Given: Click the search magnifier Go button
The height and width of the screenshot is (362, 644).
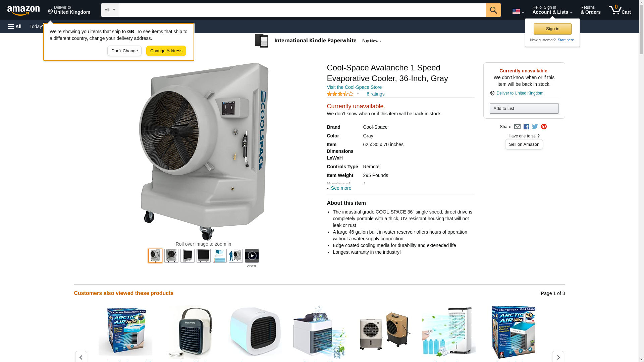Looking at the screenshot, I should pos(493,10).
